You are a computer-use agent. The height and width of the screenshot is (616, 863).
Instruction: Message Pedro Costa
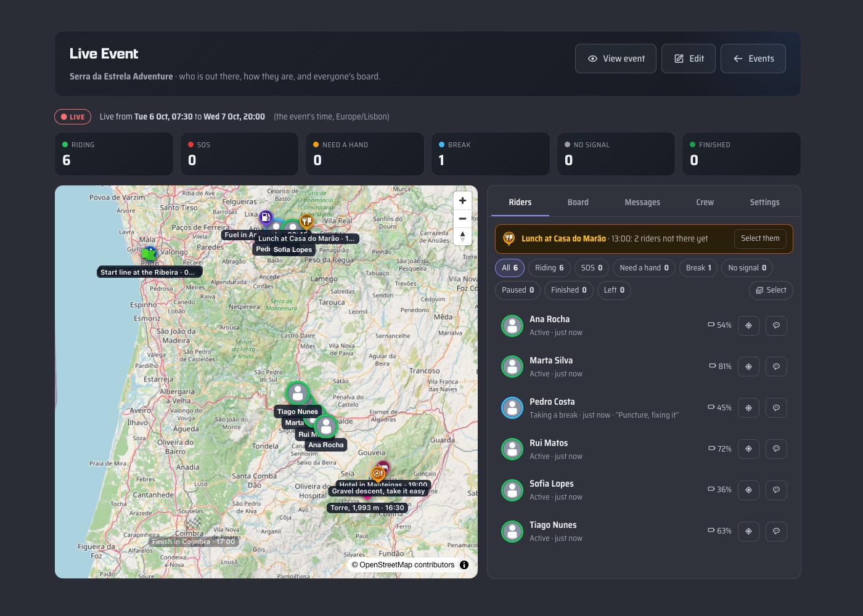(776, 408)
